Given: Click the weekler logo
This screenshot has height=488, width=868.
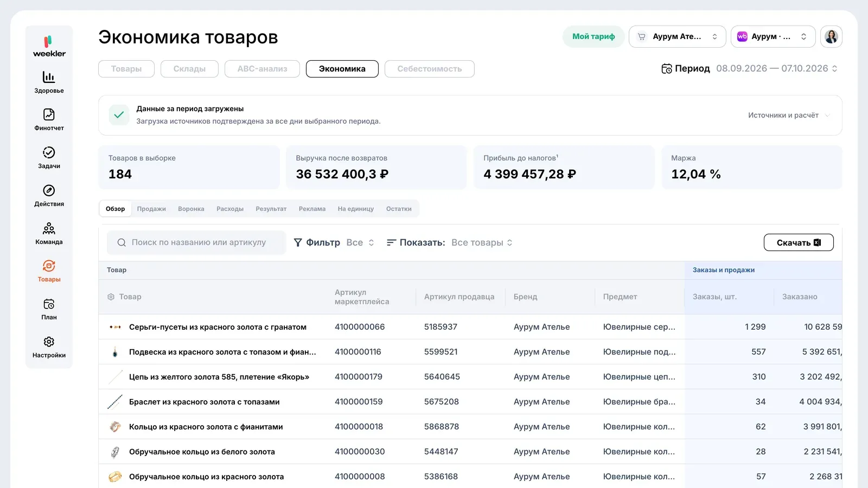Looking at the screenshot, I should [49, 47].
